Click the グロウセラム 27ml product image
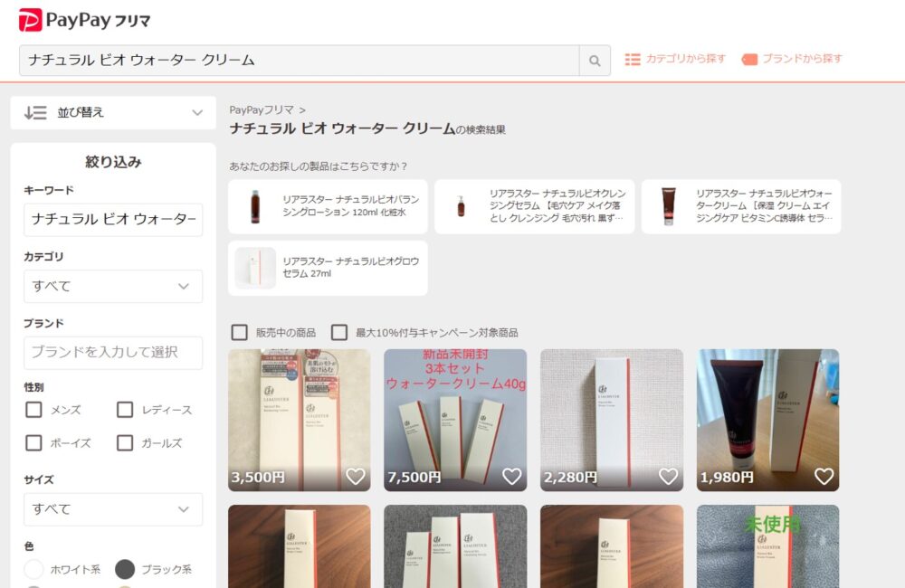Image resolution: width=905 pixels, height=588 pixels. 255,268
